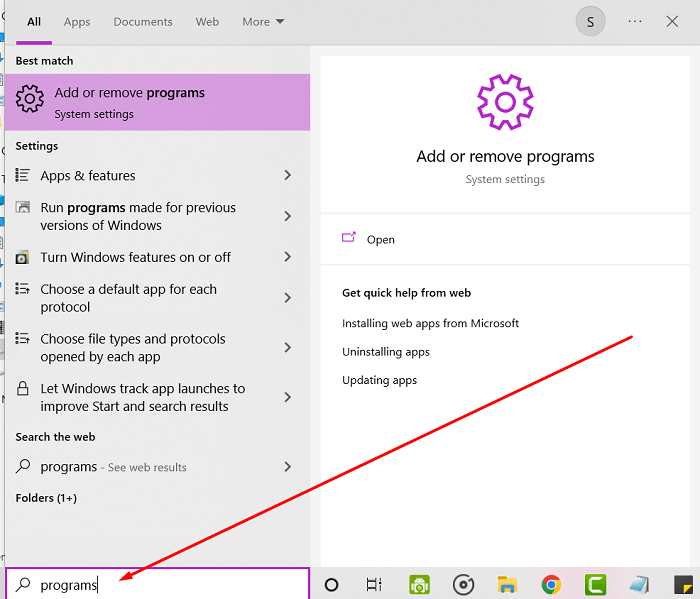This screenshot has height=599, width=700.
Task: Click the gear icon beside Add or remove programs
Action: pos(30,99)
